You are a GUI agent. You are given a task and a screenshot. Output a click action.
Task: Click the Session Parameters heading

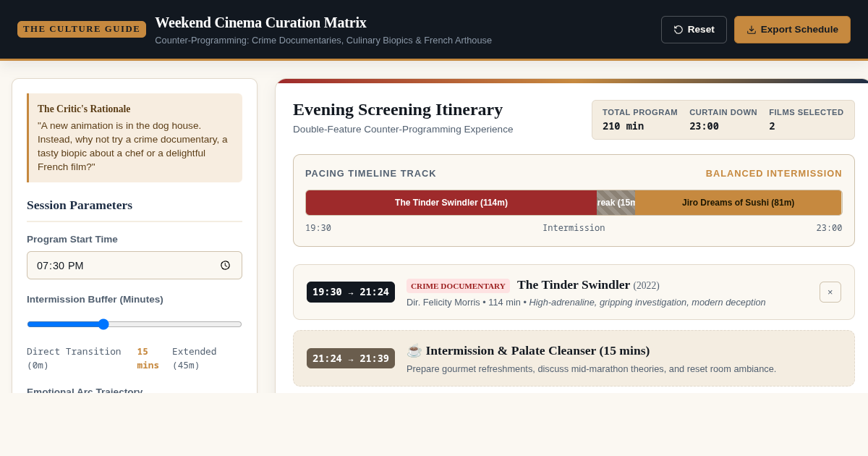tap(80, 205)
